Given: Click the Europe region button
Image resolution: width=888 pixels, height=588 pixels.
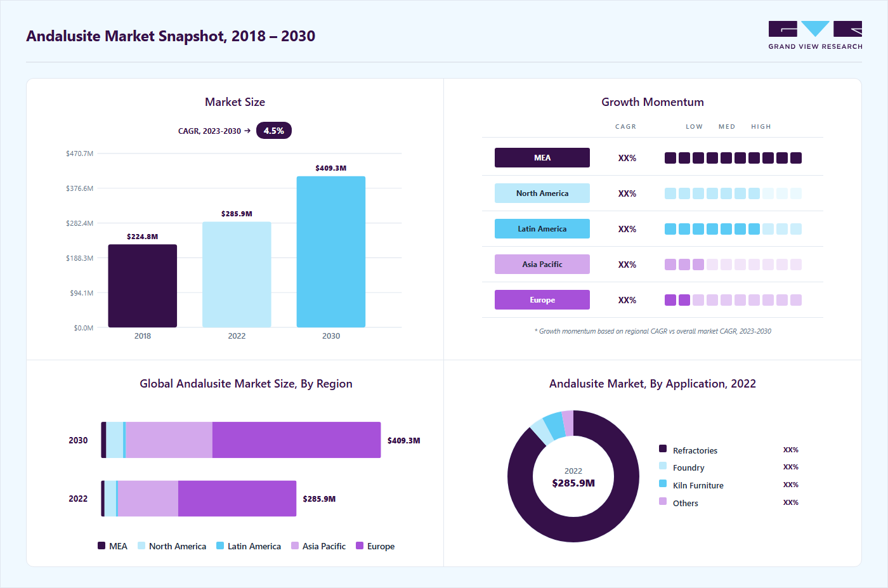Looking at the screenshot, I should click(542, 300).
